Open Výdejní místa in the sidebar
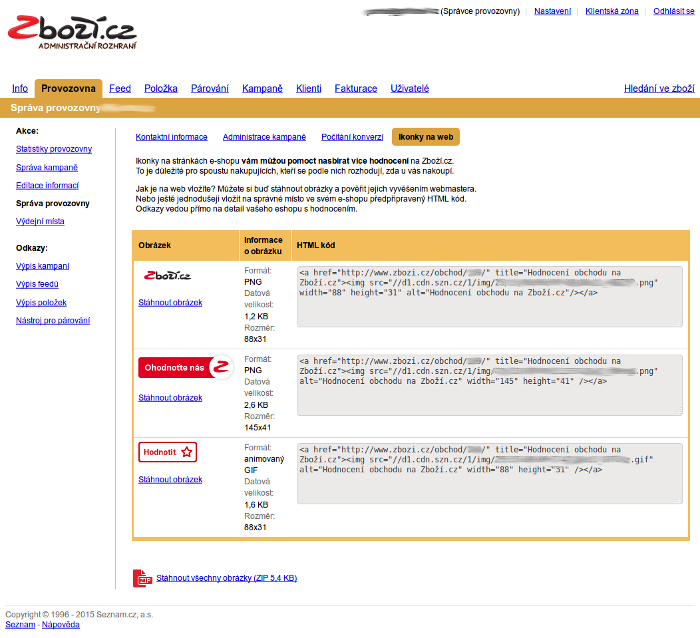This screenshot has width=700, height=638. tap(40, 221)
